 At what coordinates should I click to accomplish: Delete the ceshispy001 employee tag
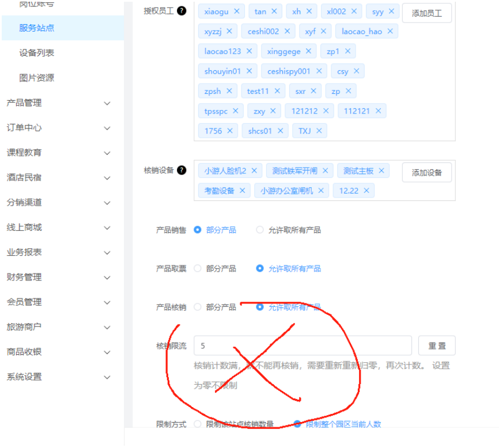coord(319,71)
